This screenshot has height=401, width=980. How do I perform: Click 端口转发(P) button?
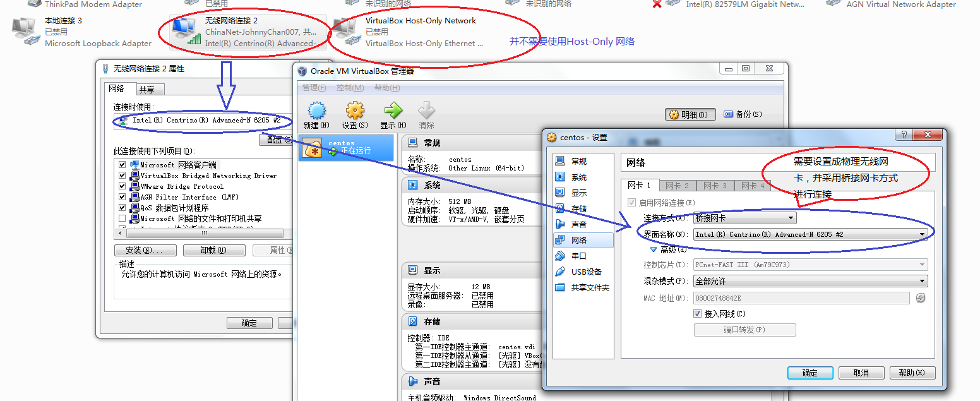click(x=744, y=330)
